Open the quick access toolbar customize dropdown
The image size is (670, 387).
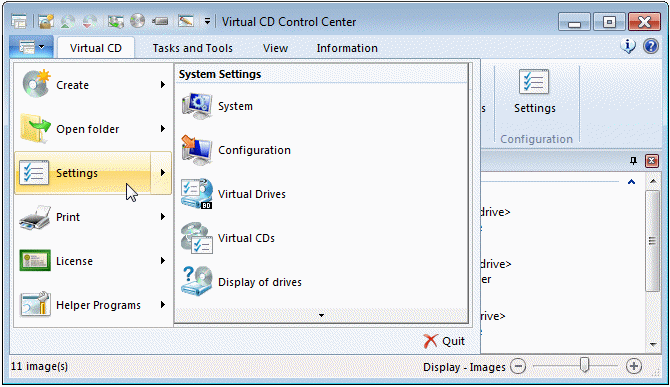(x=207, y=21)
